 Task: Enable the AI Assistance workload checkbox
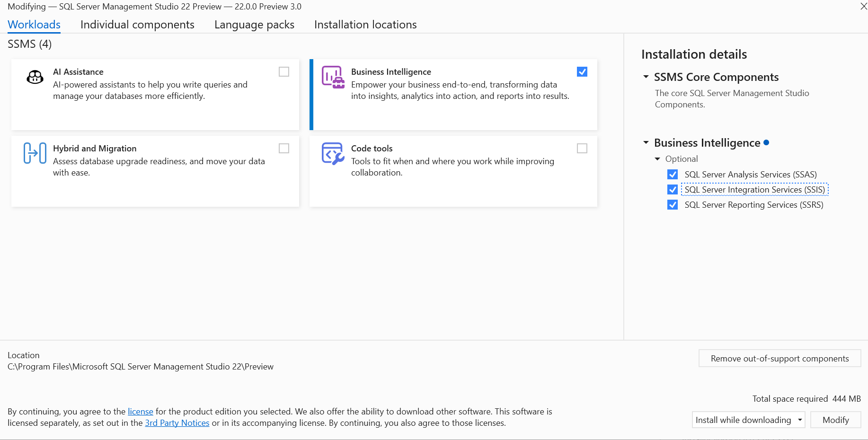click(x=283, y=71)
